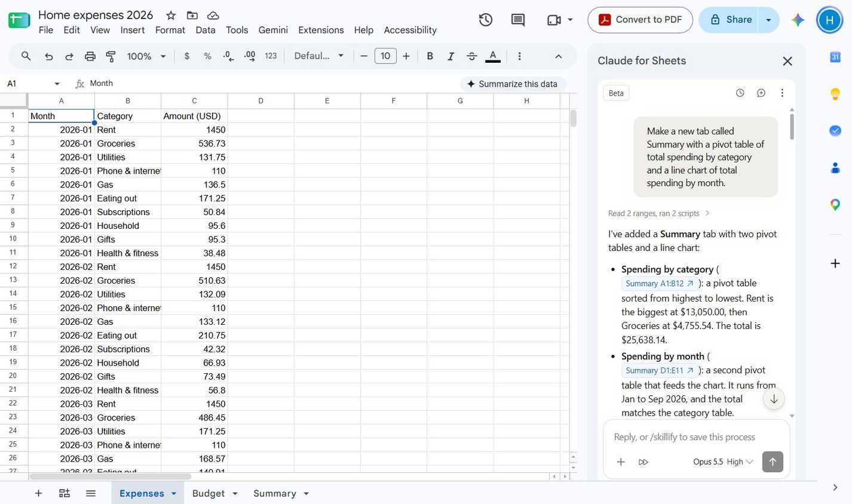Add a new sheet with plus

point(38,493)
